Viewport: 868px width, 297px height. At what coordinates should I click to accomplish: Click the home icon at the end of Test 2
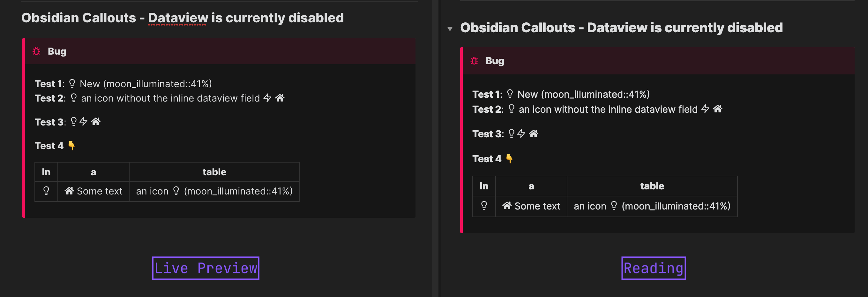280,97
